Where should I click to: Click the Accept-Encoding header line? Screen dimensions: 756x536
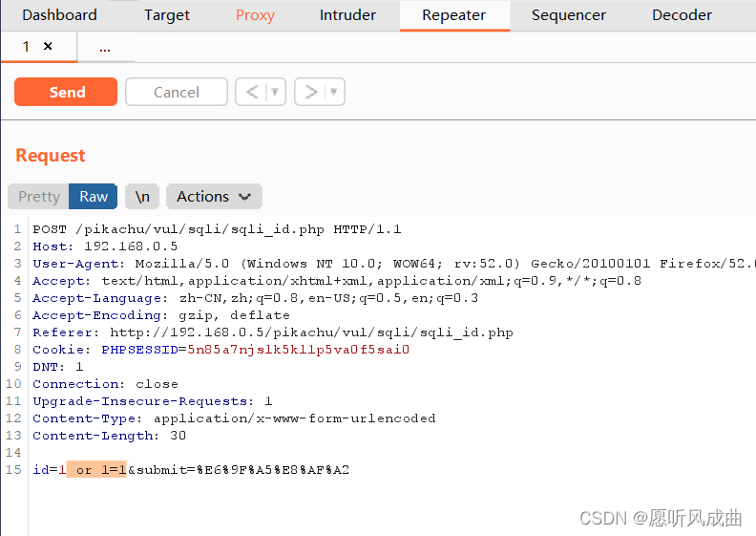coord(161,315)
